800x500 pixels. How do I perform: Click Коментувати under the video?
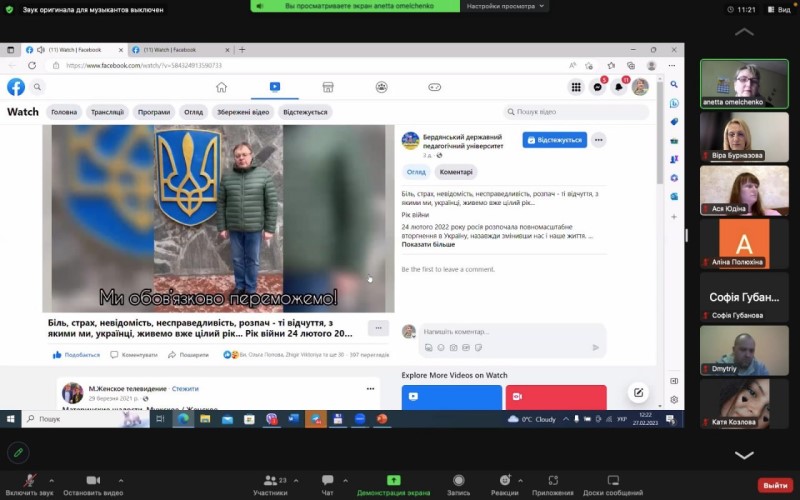pos(134,355)
